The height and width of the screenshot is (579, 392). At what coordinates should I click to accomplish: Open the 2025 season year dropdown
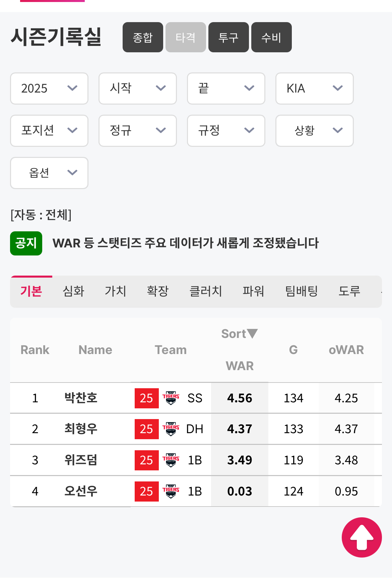[x=49, y=89]
